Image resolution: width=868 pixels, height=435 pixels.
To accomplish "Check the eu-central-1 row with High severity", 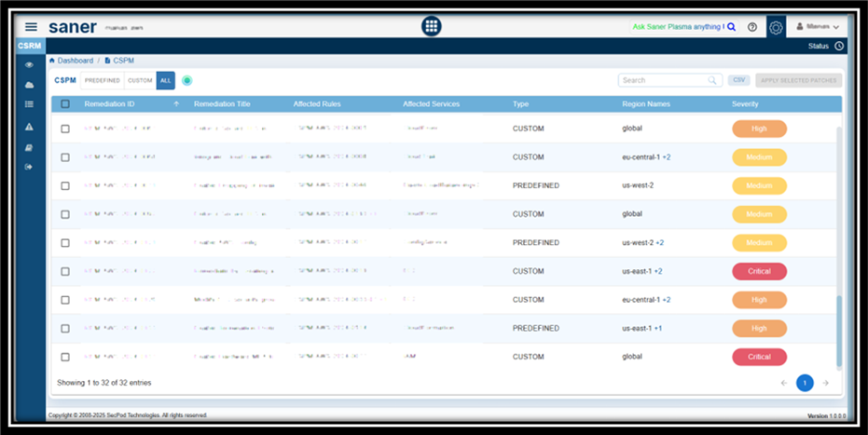I will pyautogui.click(x=65, y=300).
